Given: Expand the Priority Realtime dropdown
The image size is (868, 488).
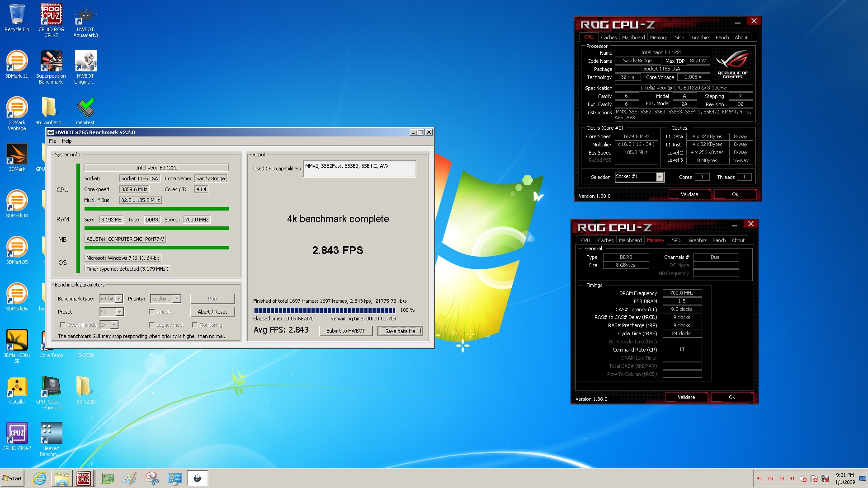Looking at the screenshot, I should point(177,299).
